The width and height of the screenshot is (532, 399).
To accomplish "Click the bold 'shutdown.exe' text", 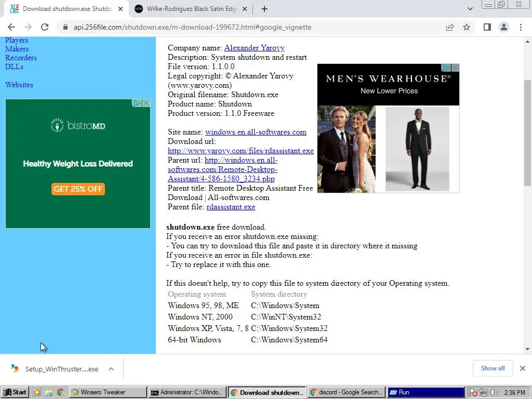I will coord(190,228).
